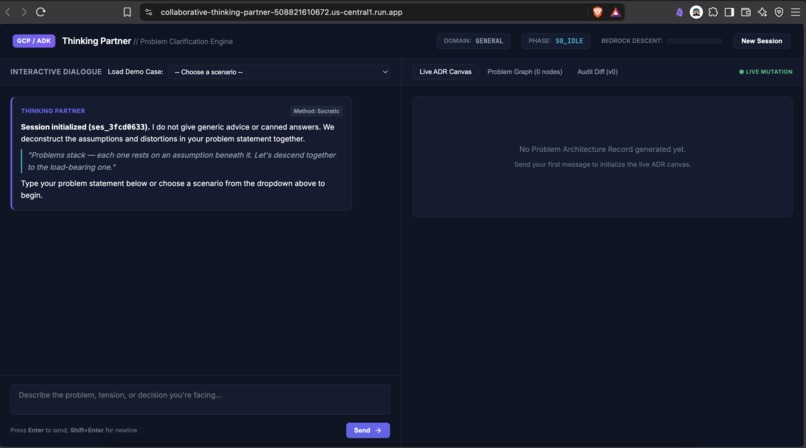Click the Thinking Partner title
Image resolution: width=806 pixels, height=448 pixels.
(x=97, y=41)
